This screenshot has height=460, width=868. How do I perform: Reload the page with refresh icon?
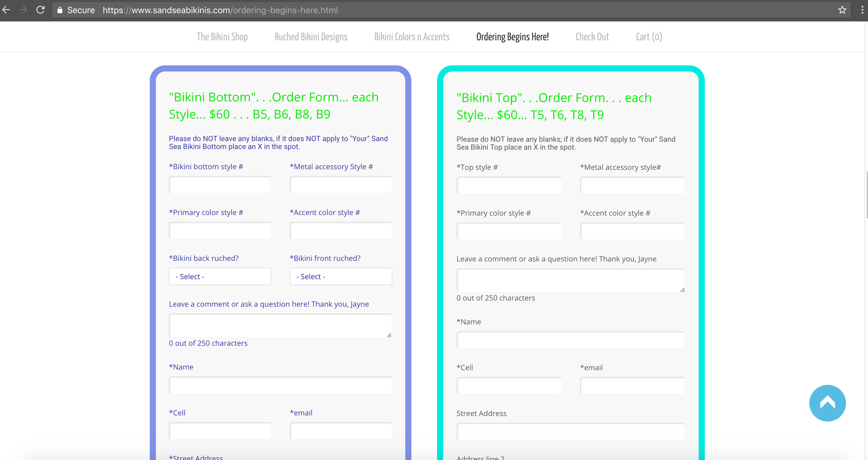(x=40, y=10)
